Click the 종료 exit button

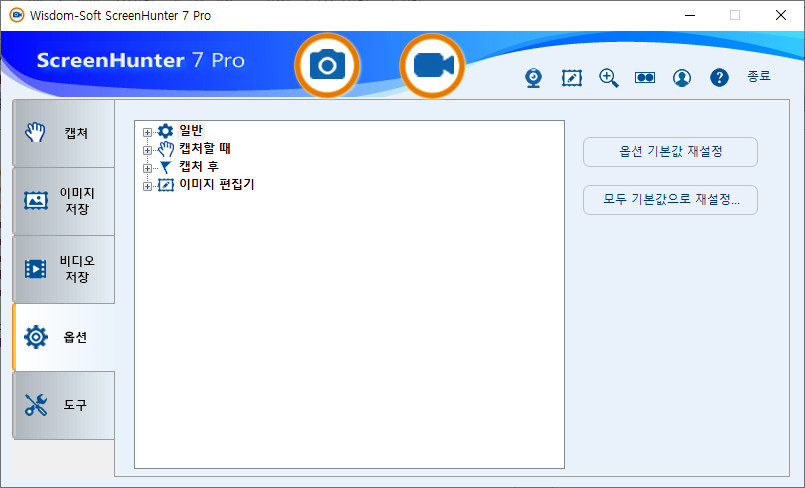[x=759, y=76]
